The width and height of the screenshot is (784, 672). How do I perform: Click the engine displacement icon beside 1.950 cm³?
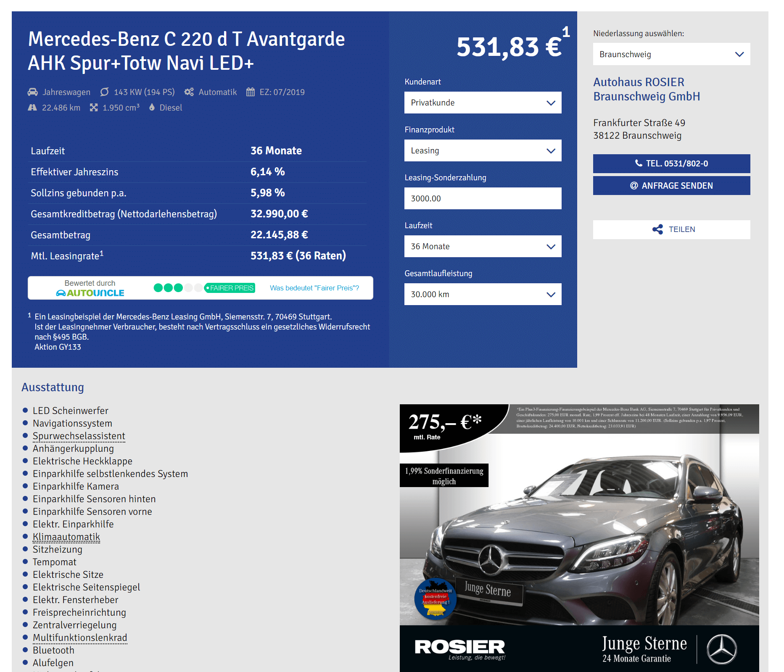pos(94,108)
